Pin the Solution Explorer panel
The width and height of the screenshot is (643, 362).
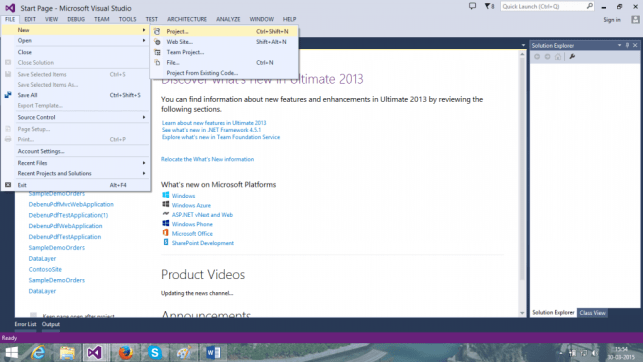tap(627, 46)
